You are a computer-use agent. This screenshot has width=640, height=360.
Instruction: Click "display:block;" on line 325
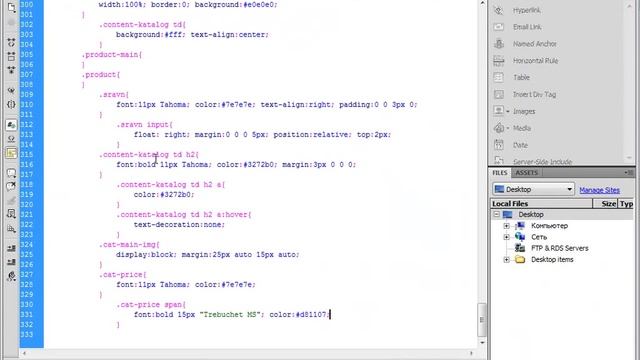pyautogui.click(x=147, y=255)
